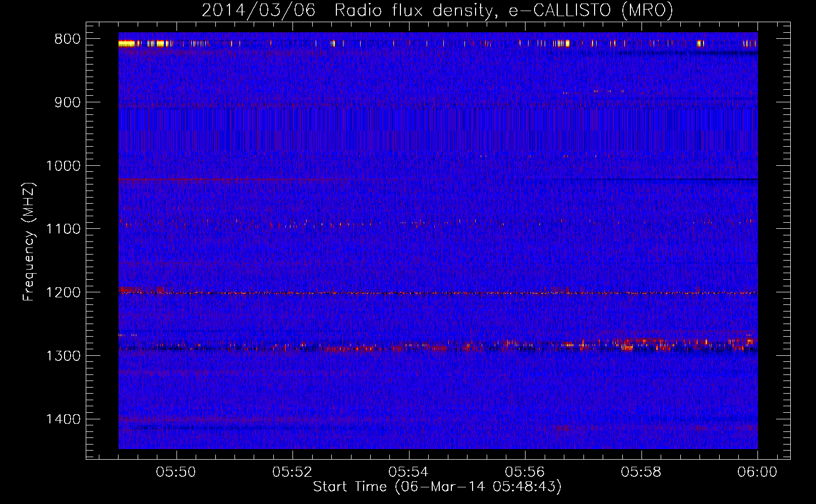Click the 05:58 time tick label
Viewport: 816px width, 504px height.
[x=641, y=472]
